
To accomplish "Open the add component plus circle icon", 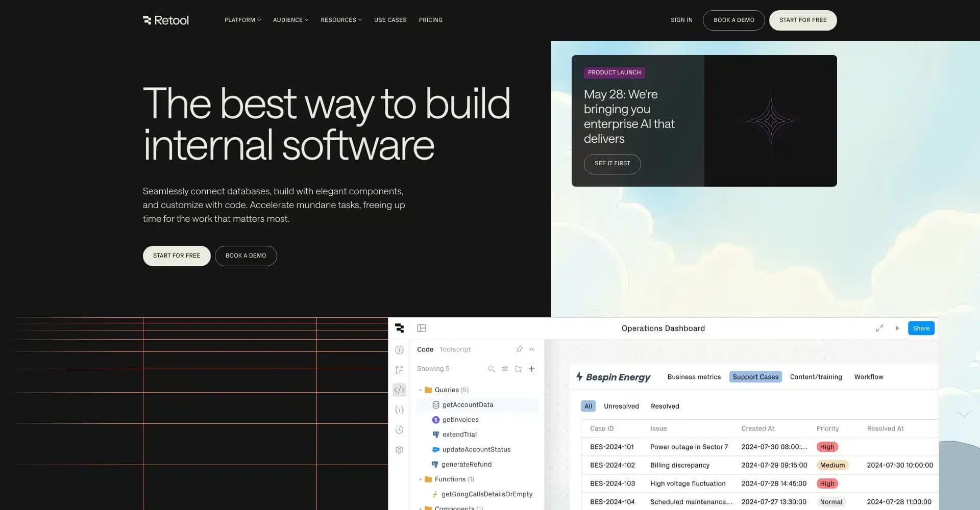I will tap(399, 350).
